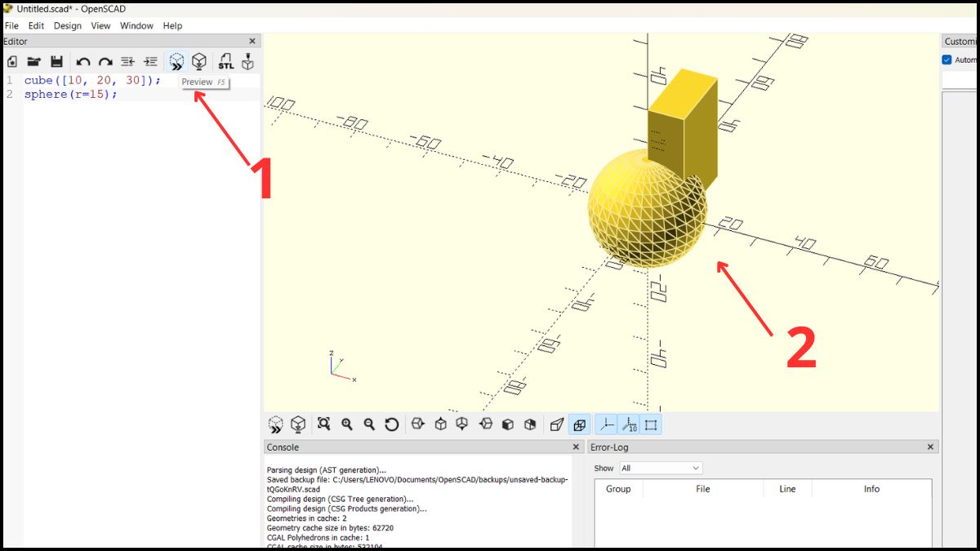Redo the last undone edit
980x551 pixels.
click(x=105, y=61)
